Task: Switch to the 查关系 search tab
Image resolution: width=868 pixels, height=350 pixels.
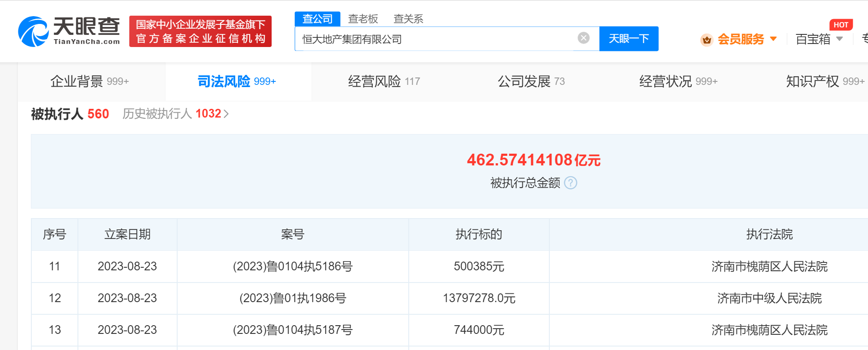Action: tap(408, 19)
